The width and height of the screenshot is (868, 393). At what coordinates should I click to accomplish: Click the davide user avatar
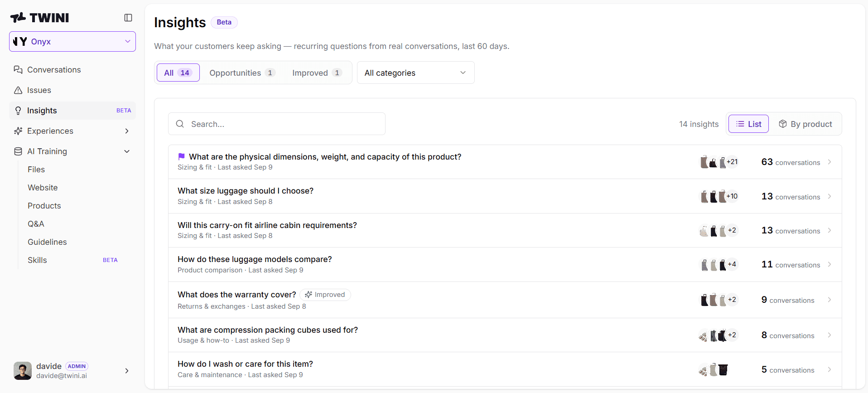23,371
